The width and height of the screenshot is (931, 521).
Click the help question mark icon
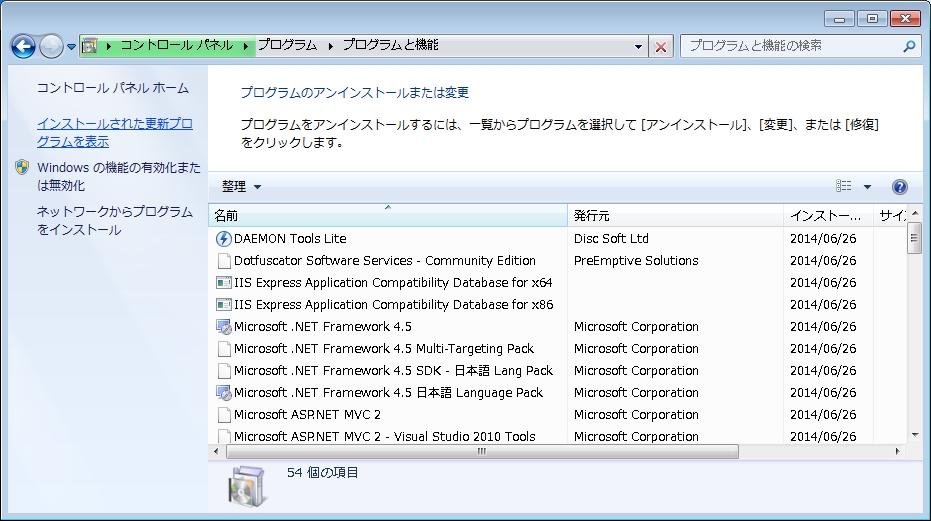pos(899,187)
